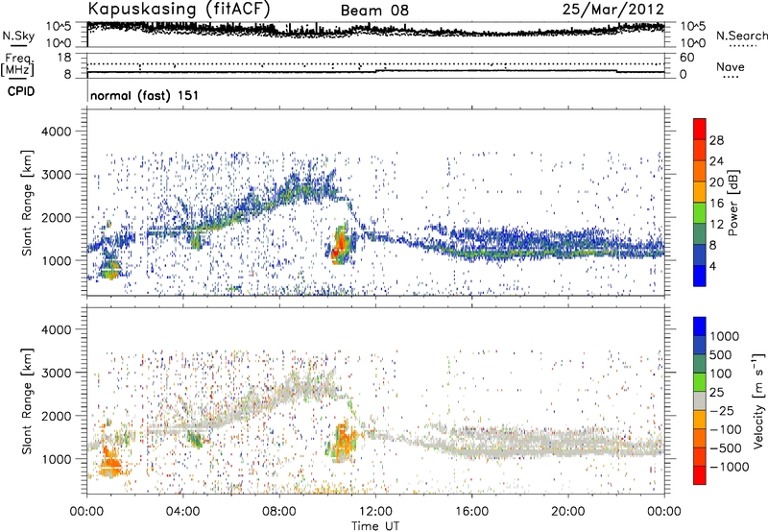
Task: Click the 'N.Search' legend label
Action: click(x=741, y=36)
